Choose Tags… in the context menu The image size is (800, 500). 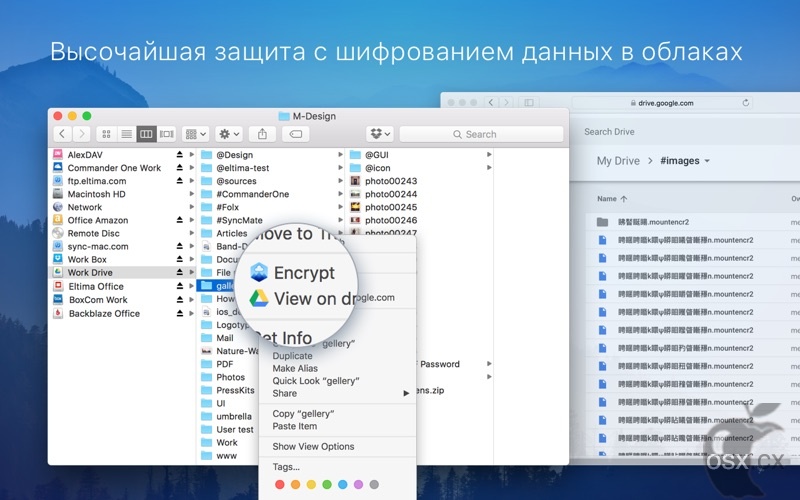286,467
